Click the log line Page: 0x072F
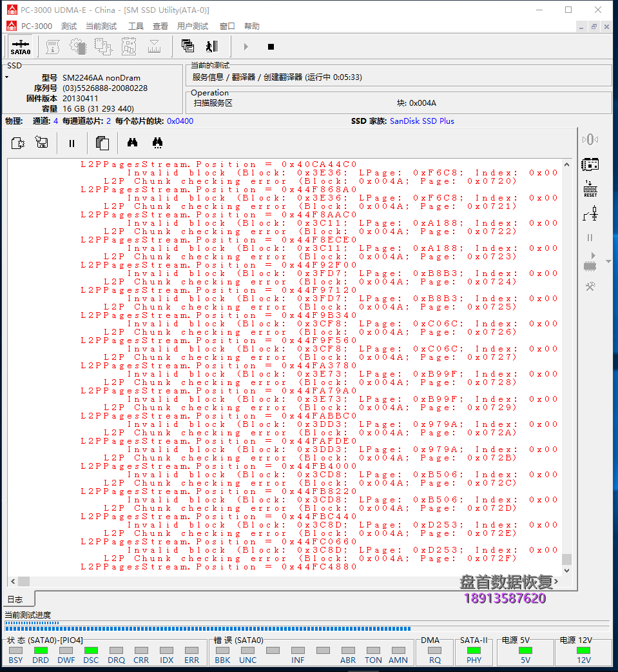Screen dimensions: 618x672 coord(310,558)
